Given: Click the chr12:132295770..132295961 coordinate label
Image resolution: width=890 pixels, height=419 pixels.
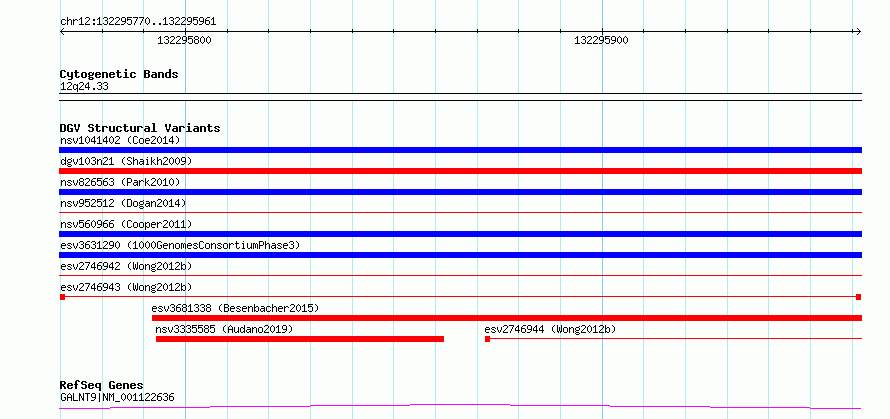Looking at the screenshot, I should [138, 22].
